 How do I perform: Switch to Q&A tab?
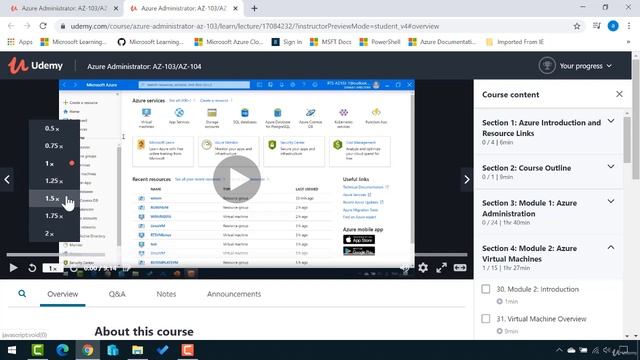(x=117, y=294)
